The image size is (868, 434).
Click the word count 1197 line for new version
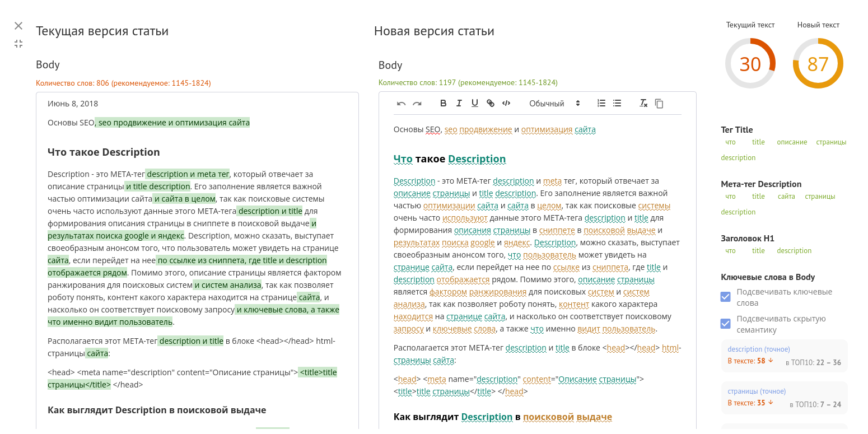coord(468,82)
